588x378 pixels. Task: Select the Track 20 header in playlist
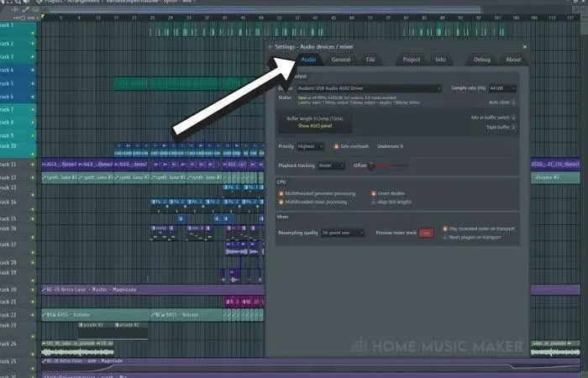tap(18, 290)
